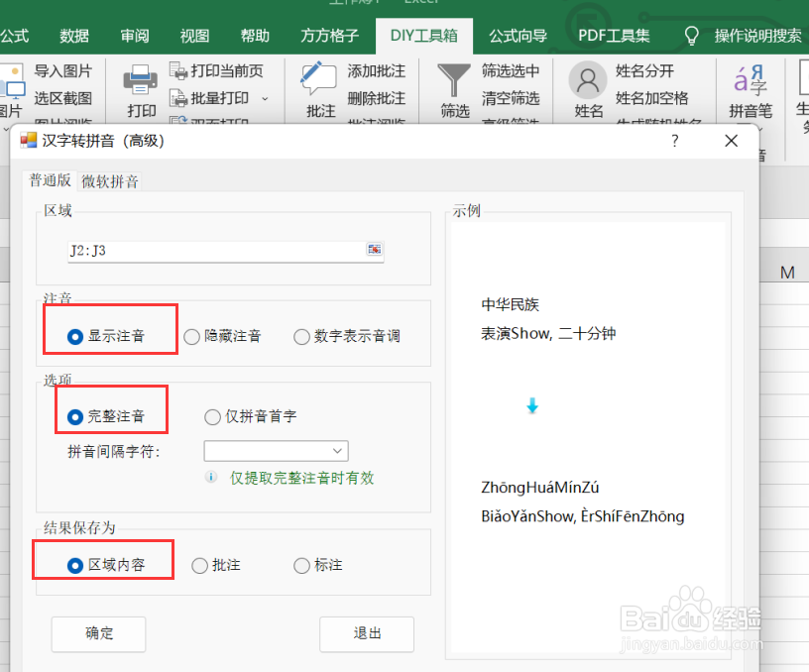Image resolution: width=809 pixels, height=672 pixels.
Task: Open the 审阅 ribbon tab
Action: coord(135,36)
